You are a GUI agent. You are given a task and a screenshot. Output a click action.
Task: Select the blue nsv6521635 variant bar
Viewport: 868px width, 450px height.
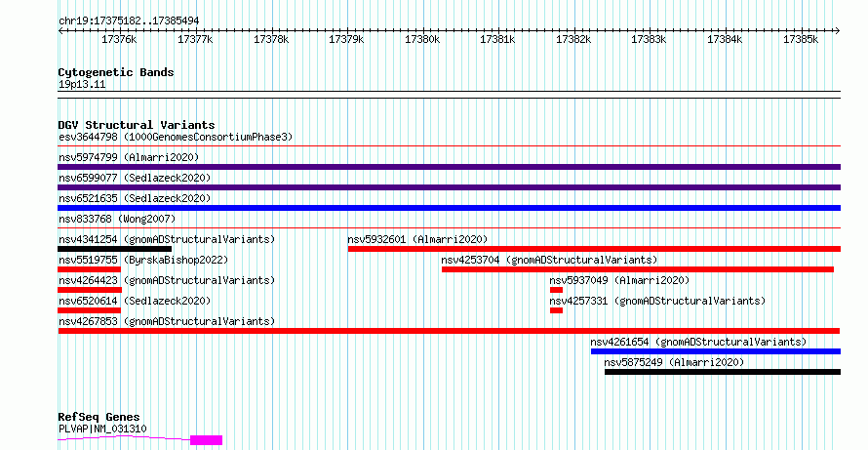[x=449, y=208]
